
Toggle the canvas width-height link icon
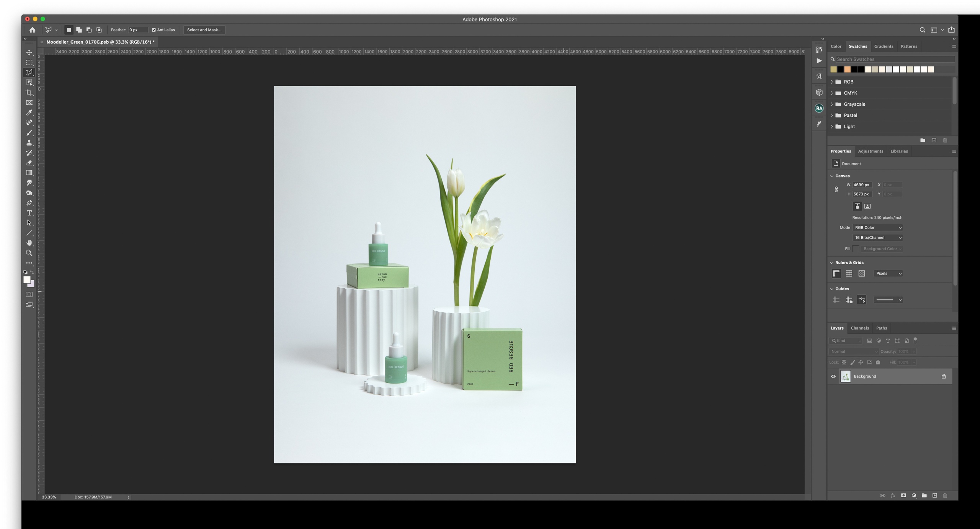(836, 189)
